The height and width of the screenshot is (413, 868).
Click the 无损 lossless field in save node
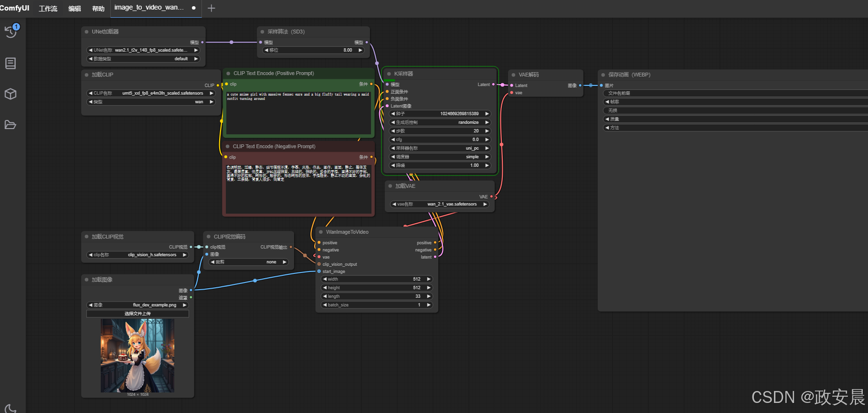pos(735,110)
